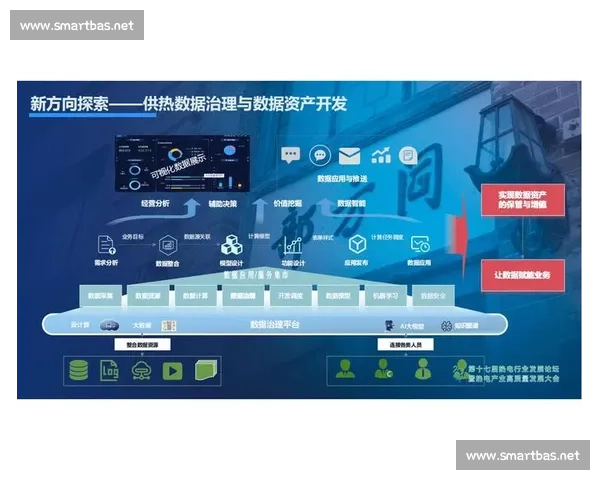This screenshot has height=480, width=600.
Task: Click the 机器学习 block
Action: pyautogui.click(x=386, y=296)
